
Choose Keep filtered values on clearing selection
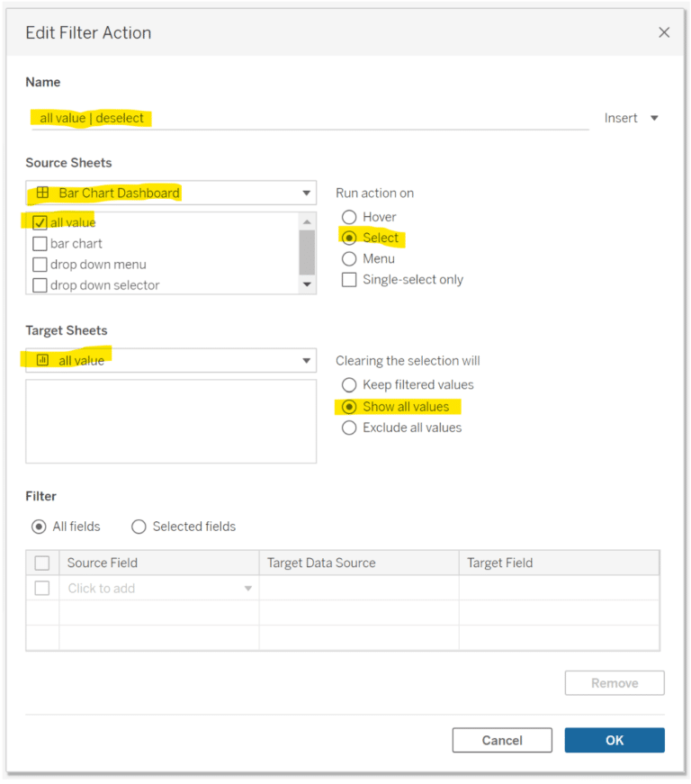coord(349,384)
